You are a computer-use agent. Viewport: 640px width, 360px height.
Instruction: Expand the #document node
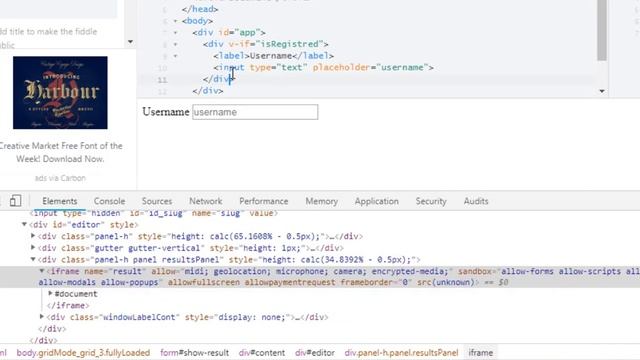(50, 293)
